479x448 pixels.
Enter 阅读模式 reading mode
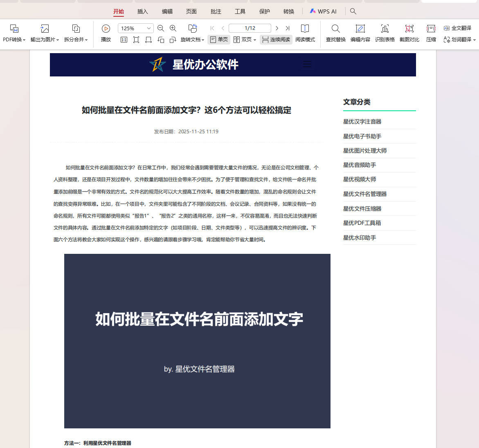(x=305, y=33)
